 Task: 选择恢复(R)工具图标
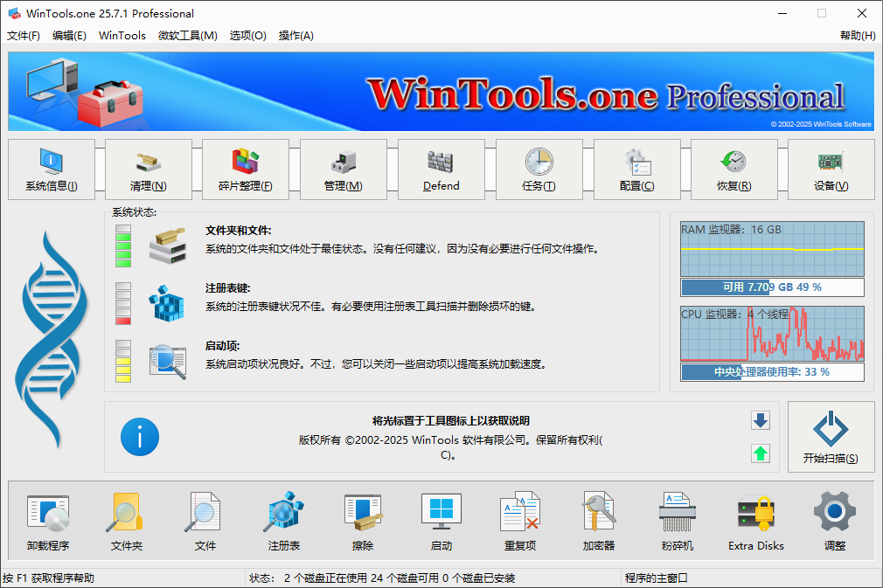(734, 169)
